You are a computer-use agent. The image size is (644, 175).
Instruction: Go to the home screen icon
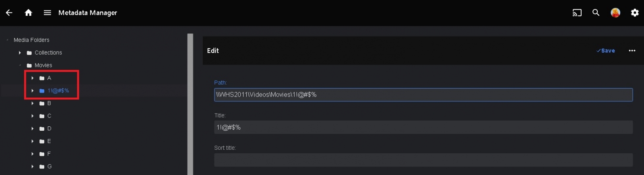pos(28,13)
